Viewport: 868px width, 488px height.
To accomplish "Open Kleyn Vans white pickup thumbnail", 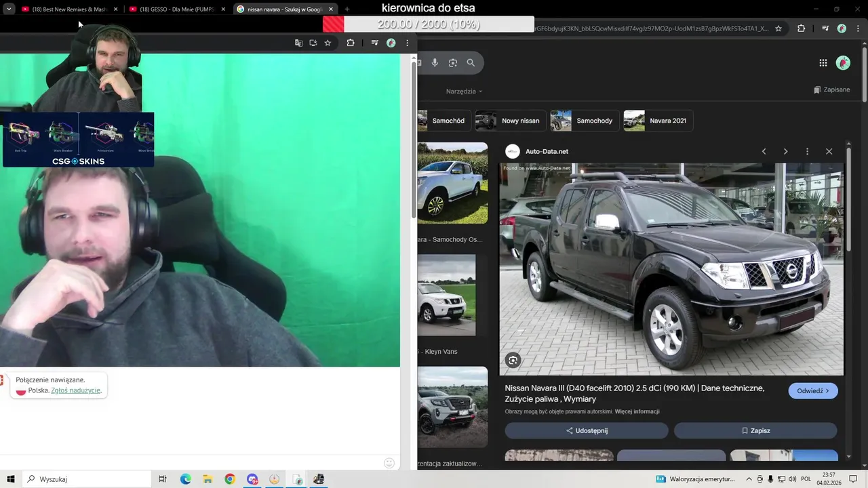I will (447, 295).
